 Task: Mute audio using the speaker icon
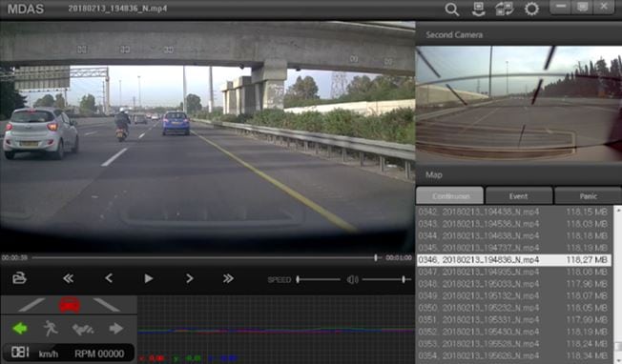(x=353, y=280)
